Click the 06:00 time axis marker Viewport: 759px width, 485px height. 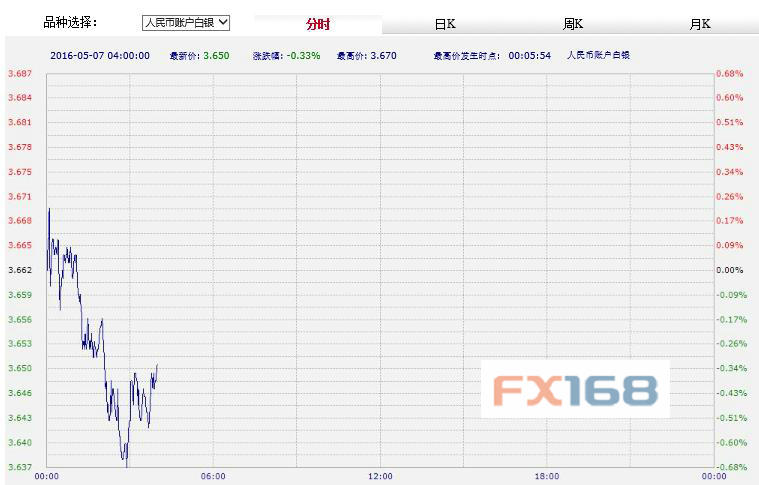coord(213,476)
